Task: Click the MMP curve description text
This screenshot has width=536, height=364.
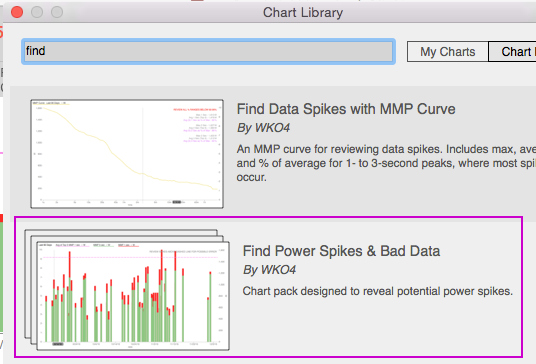Action: pos(386,163)
